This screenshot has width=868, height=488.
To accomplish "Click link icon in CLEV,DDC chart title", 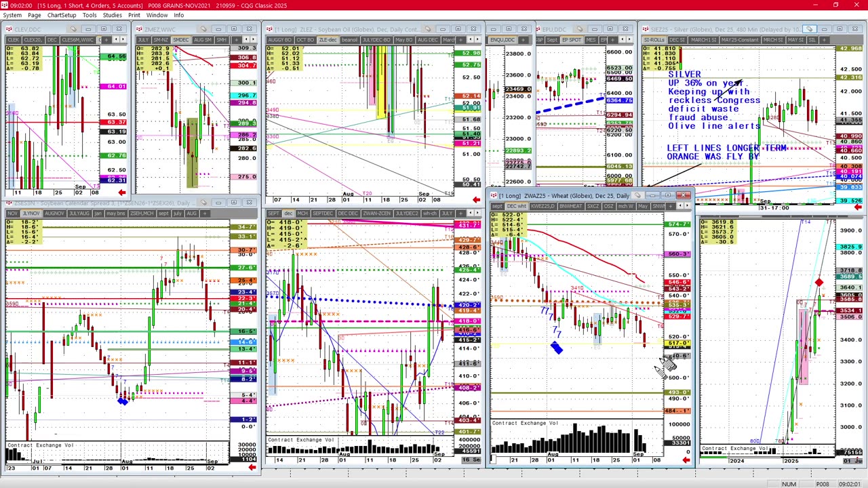I will click(73, 28).
